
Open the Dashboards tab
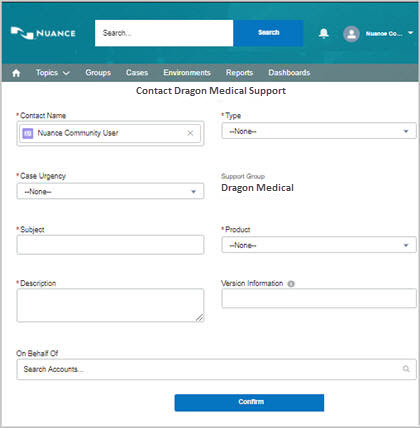point(289,73)
